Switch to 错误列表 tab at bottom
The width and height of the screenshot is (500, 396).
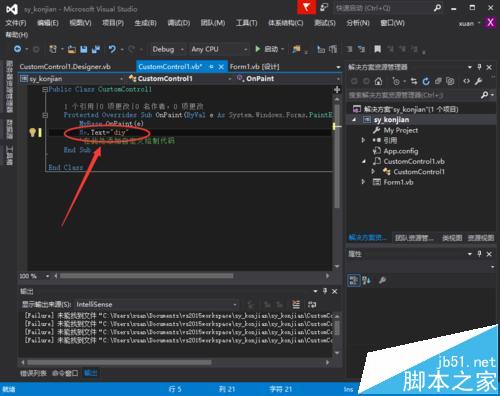[x=33, y=373]
